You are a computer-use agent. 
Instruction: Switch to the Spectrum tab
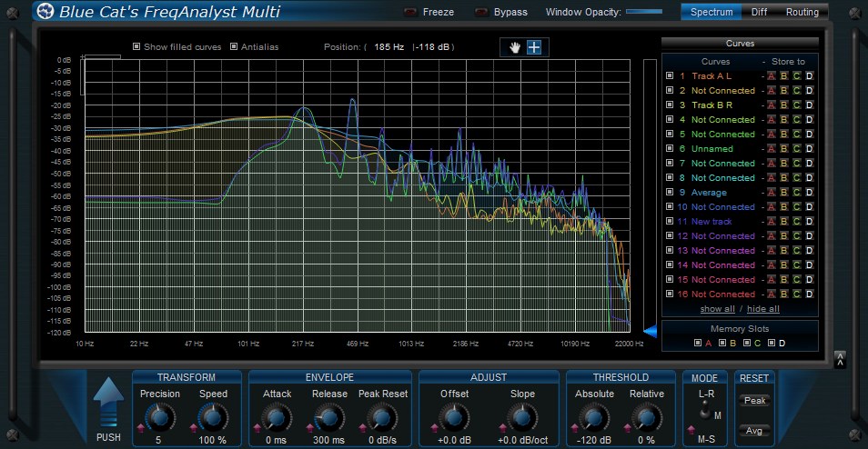click(x=712, y=12)
